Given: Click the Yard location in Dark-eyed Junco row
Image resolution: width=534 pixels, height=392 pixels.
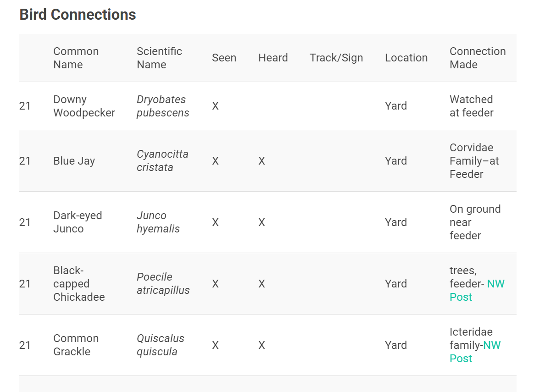Looking at the screenshot, I should pyautogui.click(x=396, y=222).
